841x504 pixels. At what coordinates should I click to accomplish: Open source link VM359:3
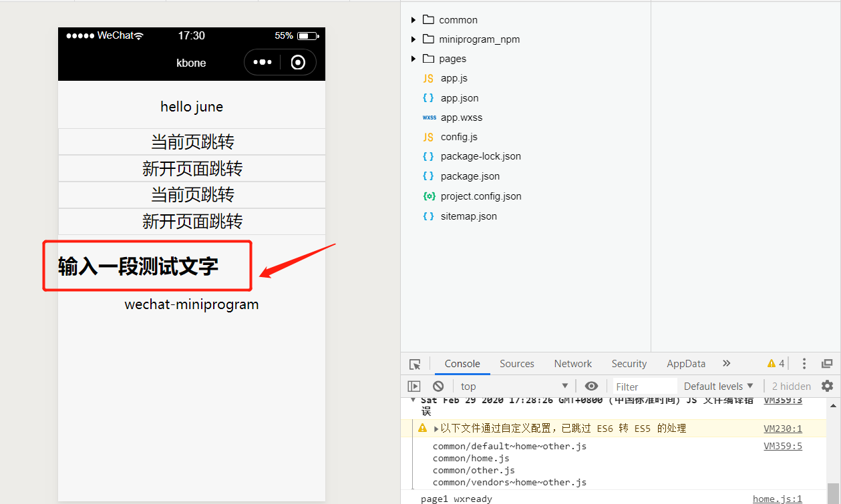(783, 401)
